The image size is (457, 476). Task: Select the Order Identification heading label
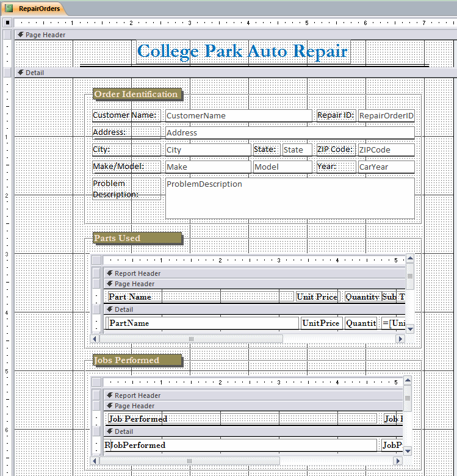(x=137, y=94)
